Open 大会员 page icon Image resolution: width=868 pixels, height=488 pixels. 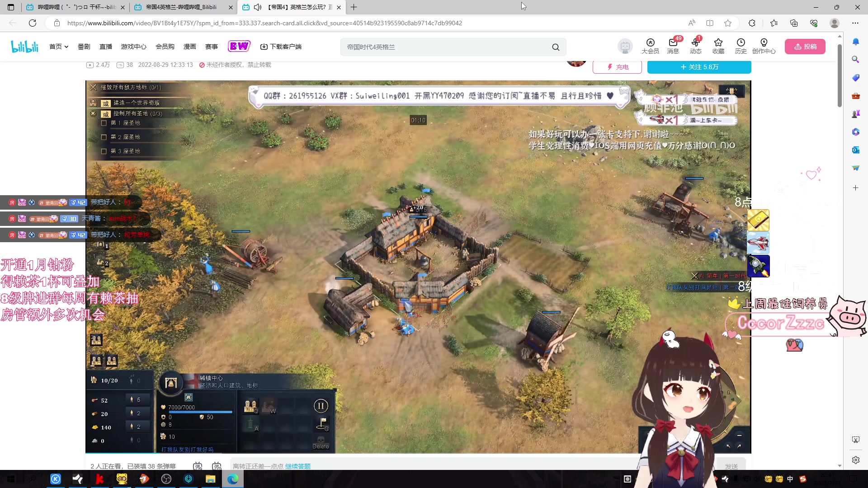click(x=650, y=47)
